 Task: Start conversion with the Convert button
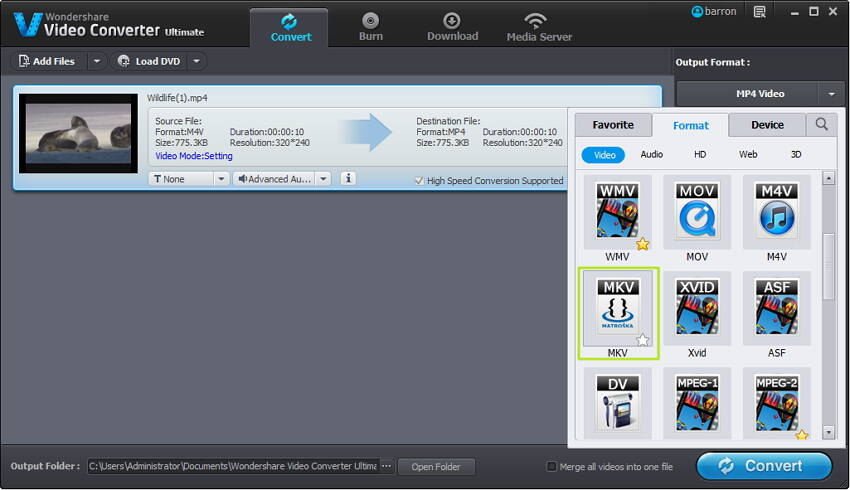click(764, 466)
